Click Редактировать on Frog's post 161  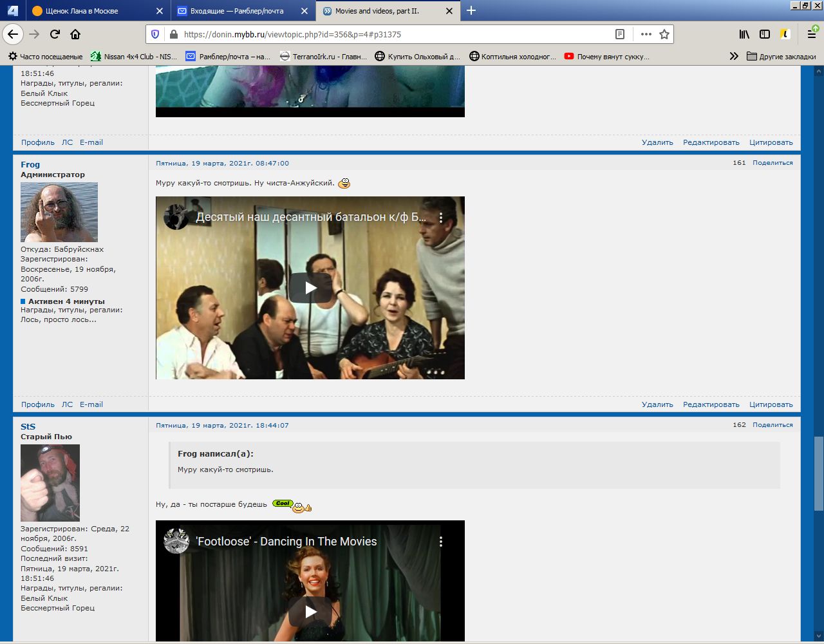tap(711, 404)
